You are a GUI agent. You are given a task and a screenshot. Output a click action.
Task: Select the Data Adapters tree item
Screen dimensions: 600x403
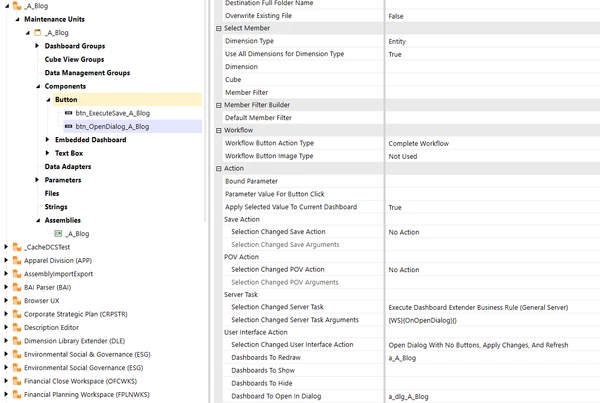pos(68,166)
